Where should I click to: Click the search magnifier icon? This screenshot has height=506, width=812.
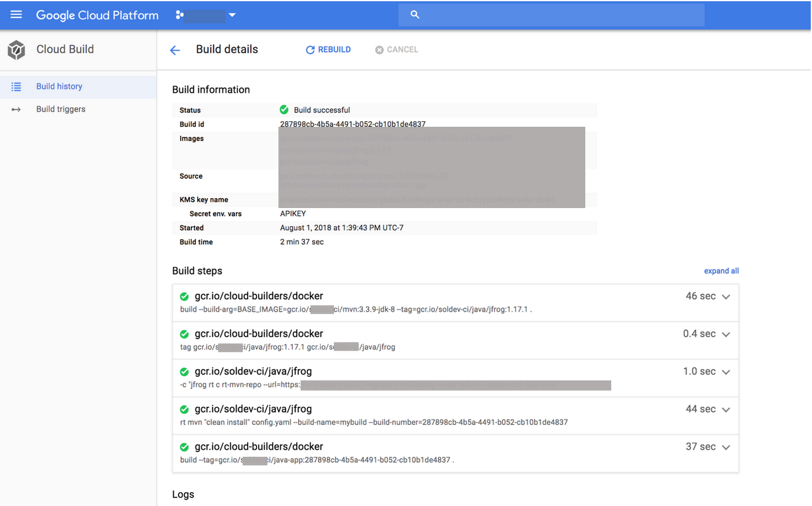(415, 14)
